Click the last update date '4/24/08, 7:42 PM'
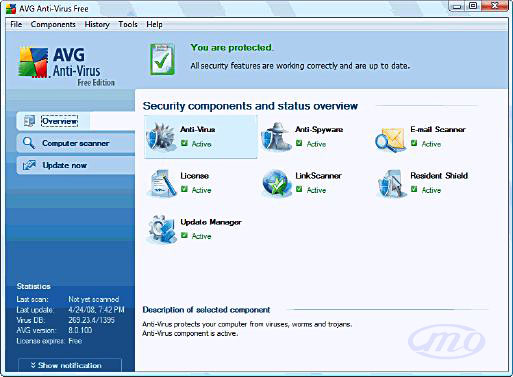The width and height of the screenshot is (513, 377). 96,310
